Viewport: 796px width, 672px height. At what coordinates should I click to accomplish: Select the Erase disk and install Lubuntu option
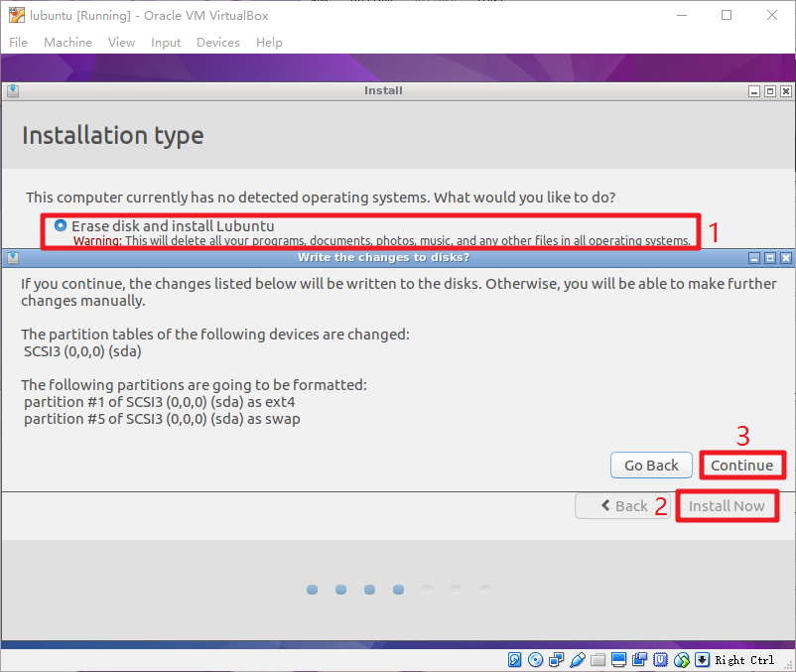(61, 225)
